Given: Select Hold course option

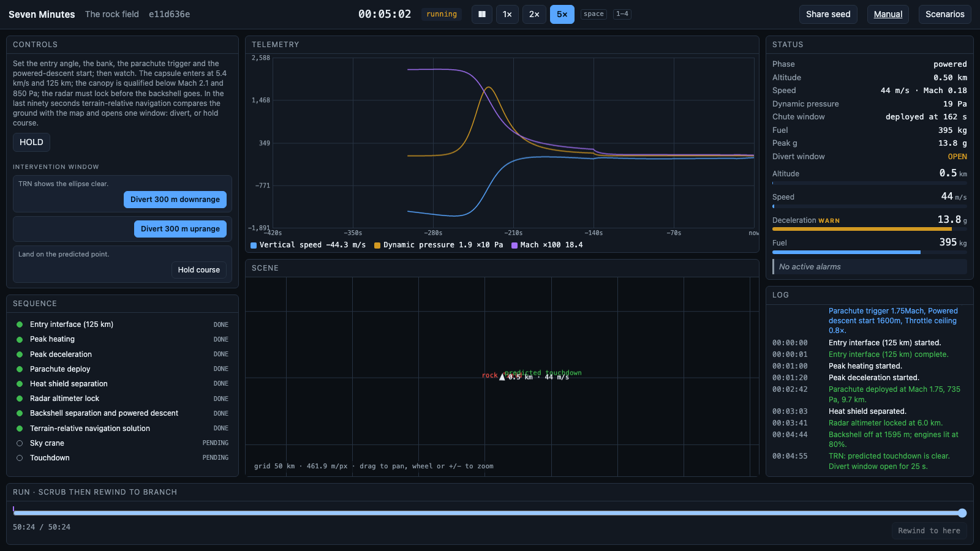Looking at the screenshot, I should [199, 270].
